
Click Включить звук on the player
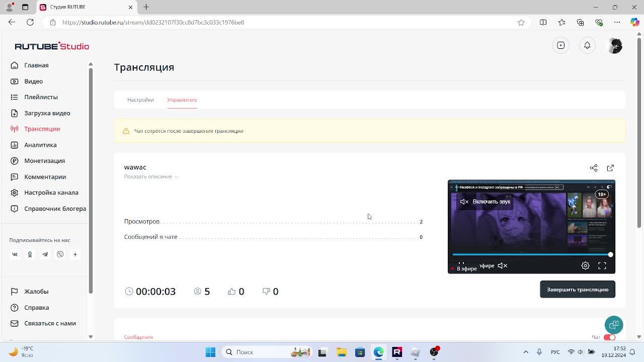tap(485, 202)
